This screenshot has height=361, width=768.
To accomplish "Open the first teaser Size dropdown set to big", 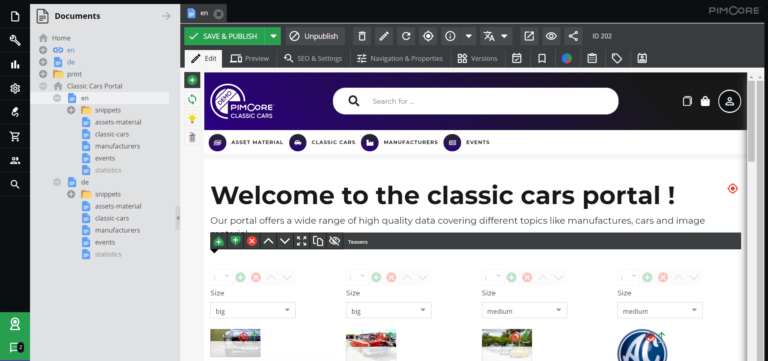I will [x=253, y=311].
